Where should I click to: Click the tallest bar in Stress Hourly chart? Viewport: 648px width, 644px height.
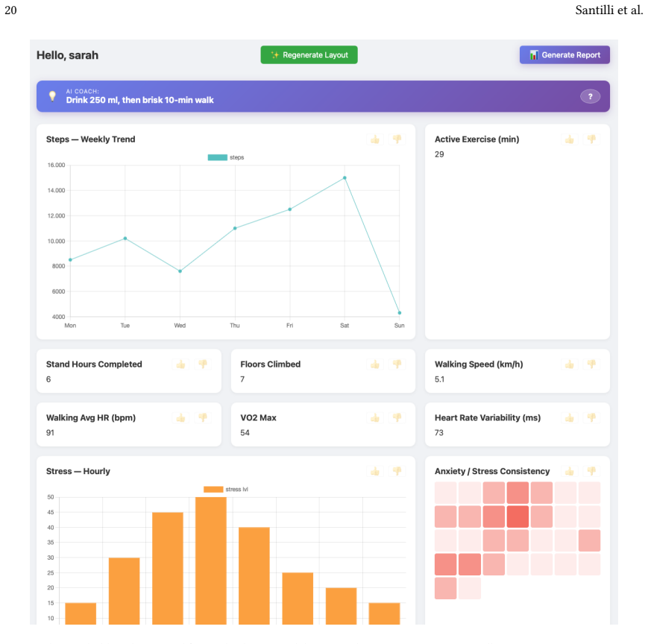tap(211, 561)
